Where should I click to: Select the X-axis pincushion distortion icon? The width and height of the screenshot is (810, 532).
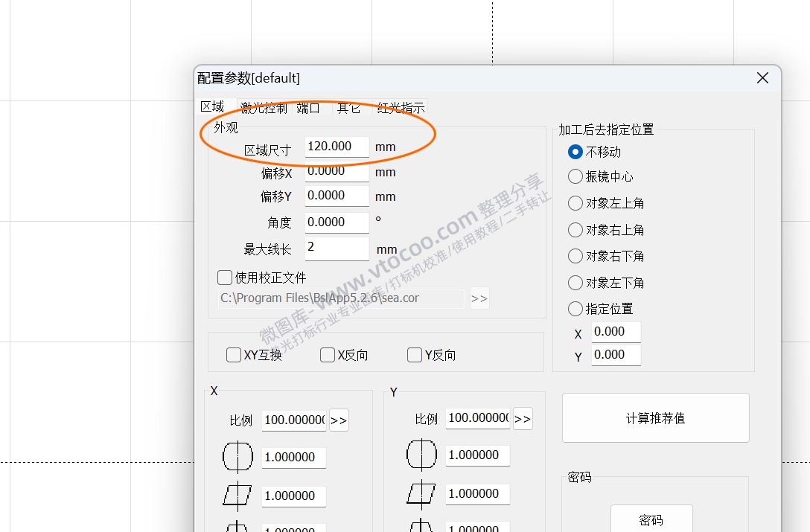click(237, 457)
